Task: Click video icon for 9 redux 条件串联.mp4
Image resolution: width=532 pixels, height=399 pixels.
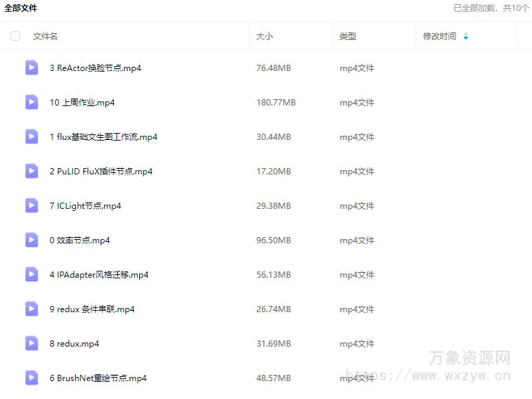Action: tap(32, 309)
